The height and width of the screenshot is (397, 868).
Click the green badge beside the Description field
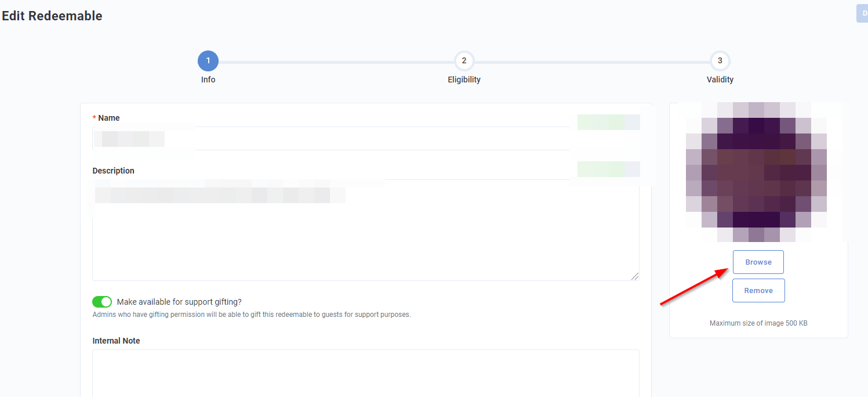coord(608,169)
